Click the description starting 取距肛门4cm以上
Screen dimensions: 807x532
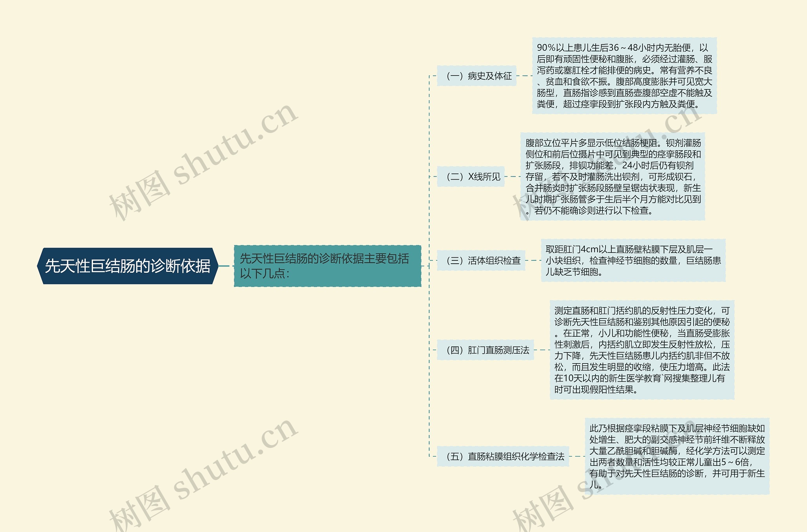click(633, 260)
